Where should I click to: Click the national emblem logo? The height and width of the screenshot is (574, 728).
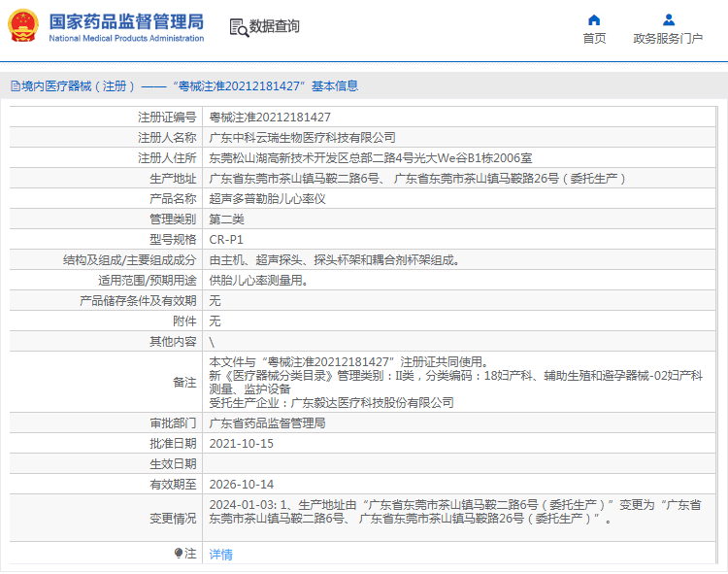point(23,25)
